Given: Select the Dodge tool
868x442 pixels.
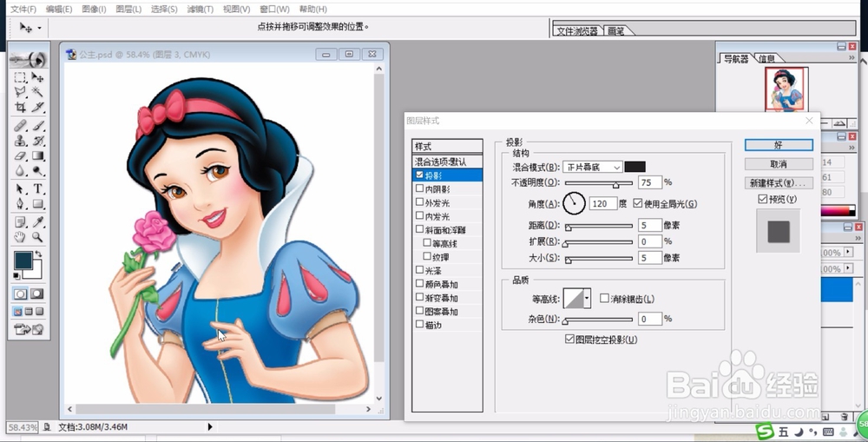Looking at the screenshot, I should pyautogui.click(x=37, y=170).
